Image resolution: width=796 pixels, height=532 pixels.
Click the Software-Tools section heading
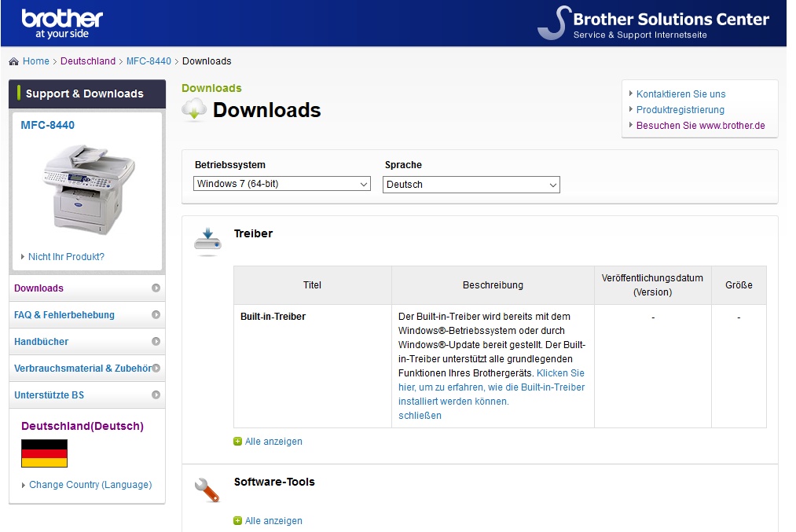click(274, 482)
